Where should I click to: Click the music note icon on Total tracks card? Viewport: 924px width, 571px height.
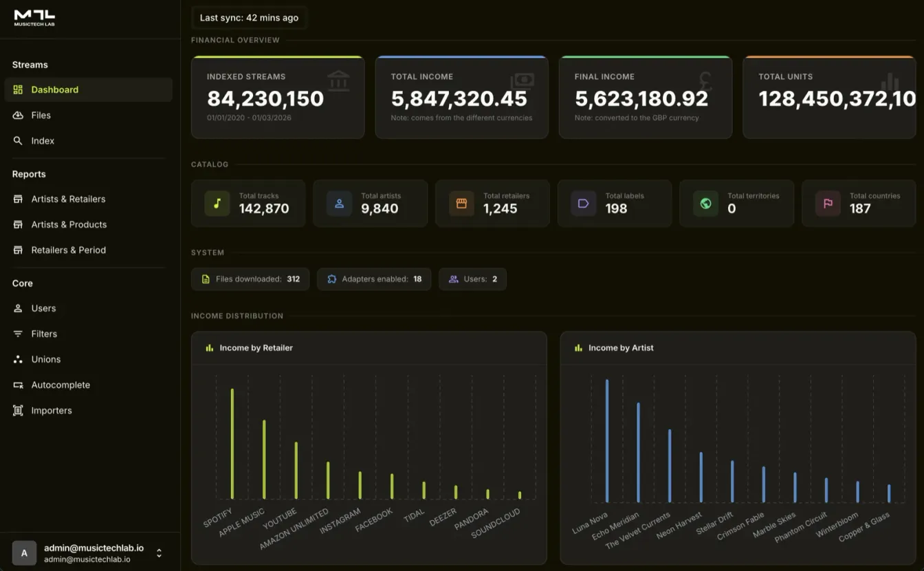click(x=217, y=203)
